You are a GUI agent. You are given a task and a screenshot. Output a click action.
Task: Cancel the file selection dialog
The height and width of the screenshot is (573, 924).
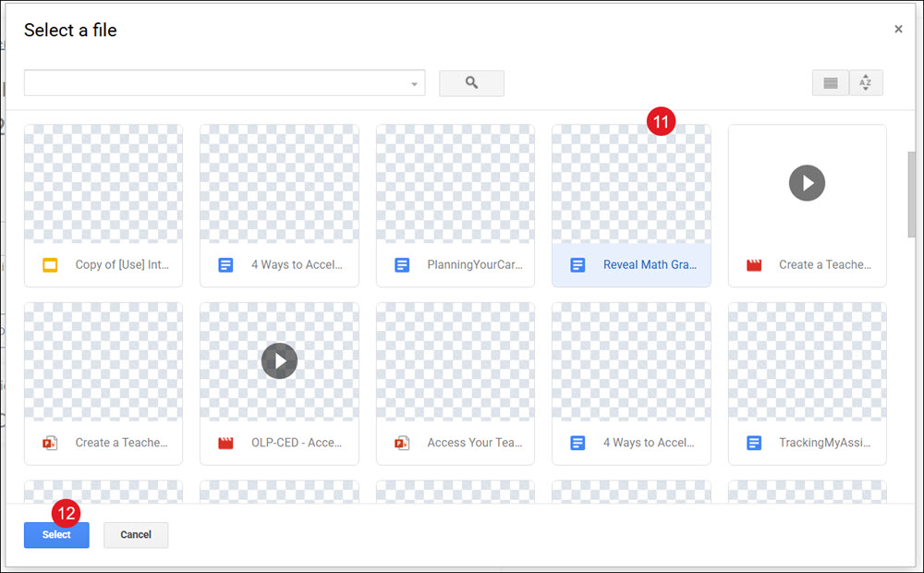pos(136,535)
